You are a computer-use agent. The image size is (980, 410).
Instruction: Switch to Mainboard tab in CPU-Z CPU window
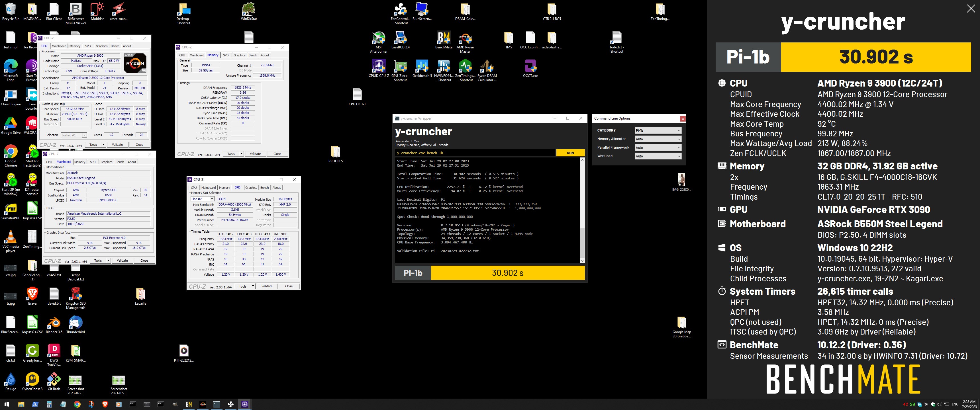point(59,46)
